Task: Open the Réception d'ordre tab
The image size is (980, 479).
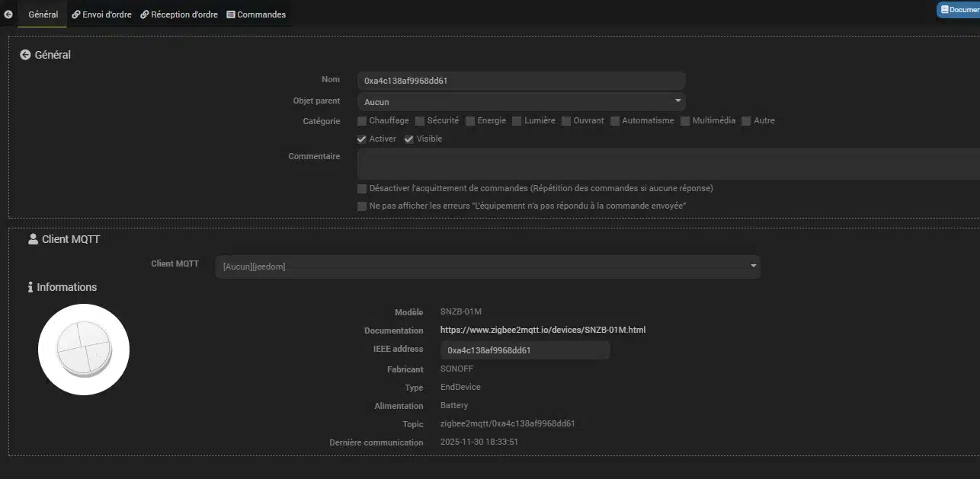Action: (x=179, y=14)
